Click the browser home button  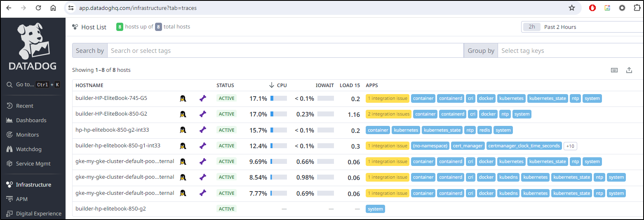(x=53, y=8)
